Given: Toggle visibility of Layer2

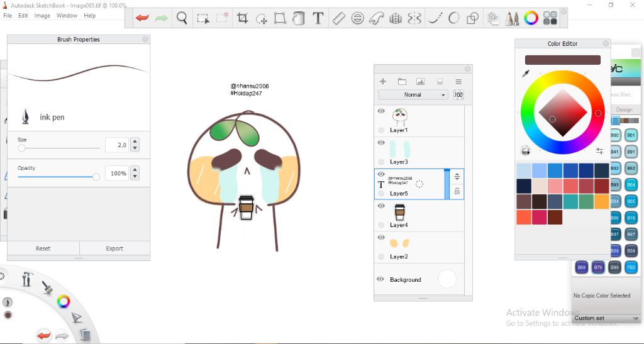Looking at the screenshot, I should pyautogui.click(x=381, y=238).
